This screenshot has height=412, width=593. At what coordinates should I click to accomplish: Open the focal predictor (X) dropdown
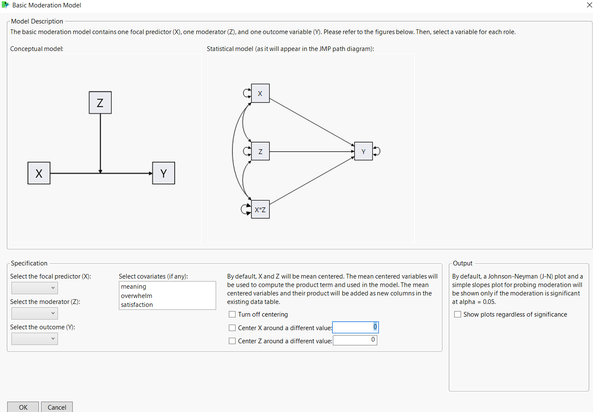tap(34, 288)
